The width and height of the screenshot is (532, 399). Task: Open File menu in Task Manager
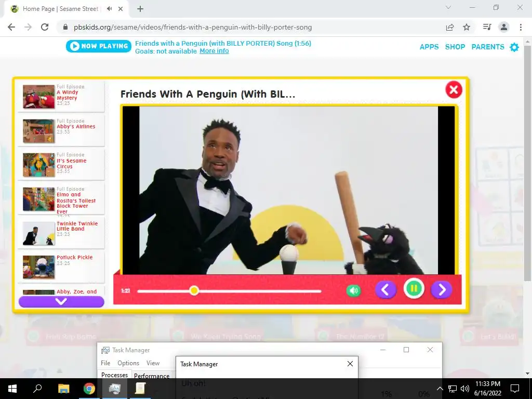point(105,363)
